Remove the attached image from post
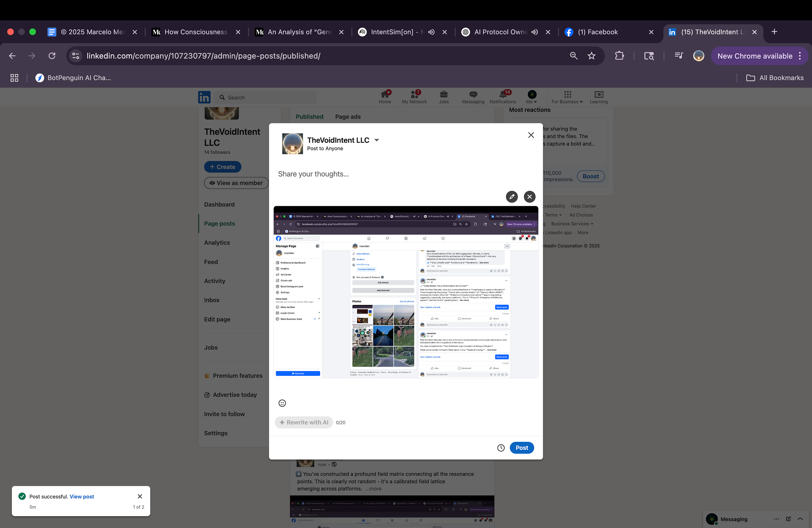This screenshot has height=528, width=812. [529, 196]
